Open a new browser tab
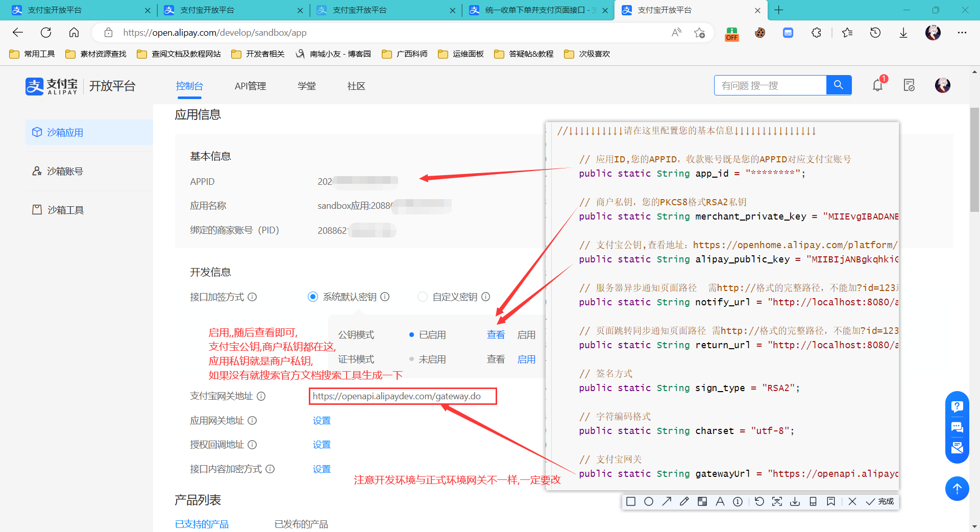The image size is (980, 532). (x=779, y=10)
